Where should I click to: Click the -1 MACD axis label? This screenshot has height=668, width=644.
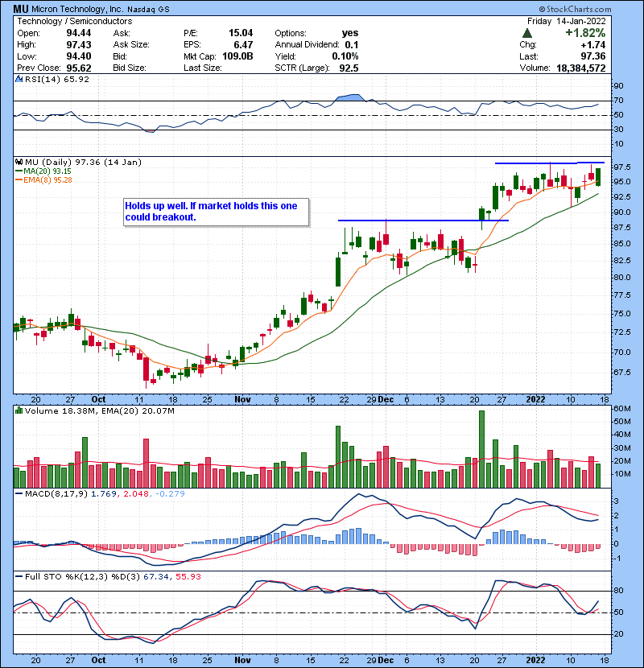(x=617, y=558)
